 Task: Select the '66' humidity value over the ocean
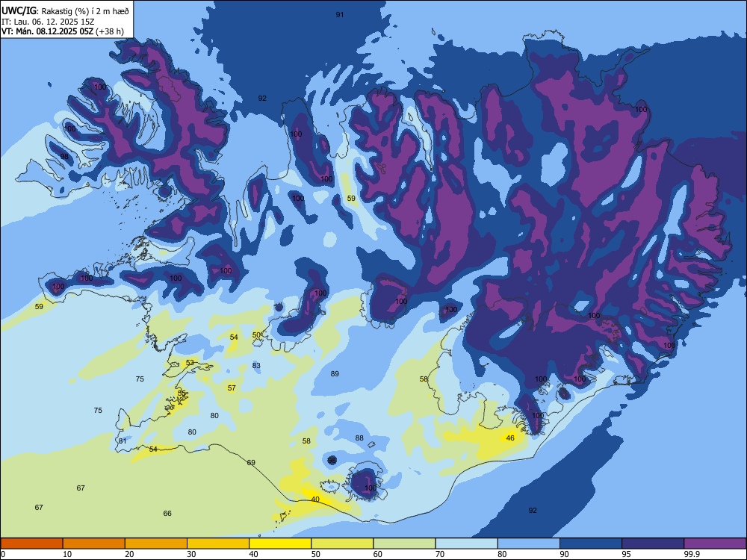pos(167,514)
